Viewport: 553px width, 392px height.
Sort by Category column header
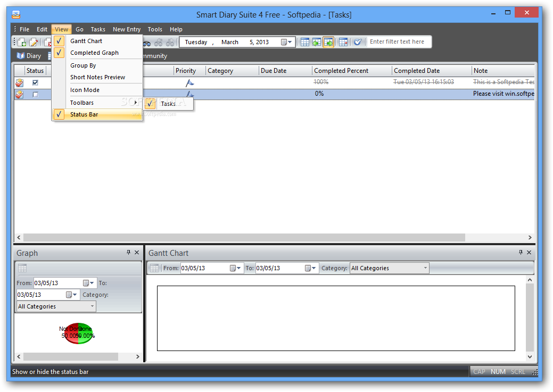232,71
